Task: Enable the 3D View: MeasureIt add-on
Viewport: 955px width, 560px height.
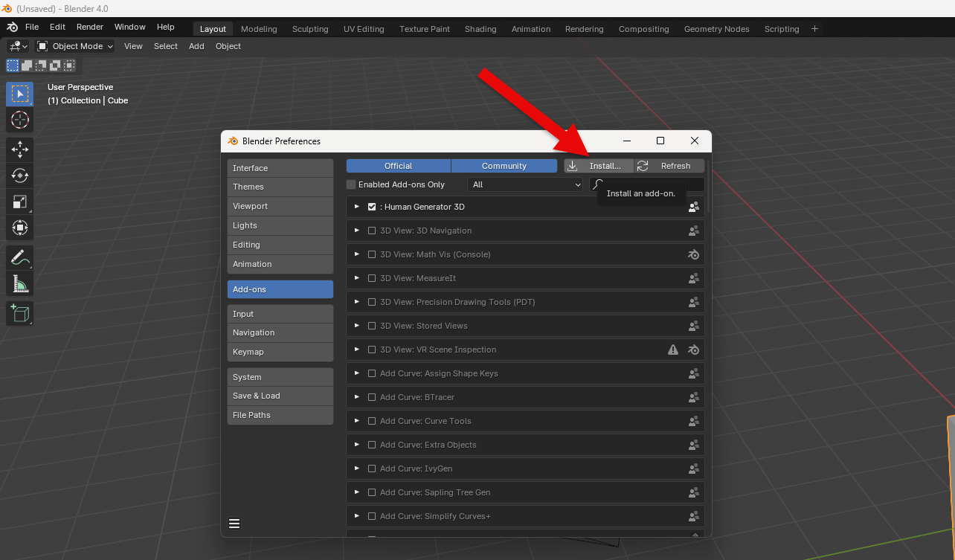Action: 372,278
